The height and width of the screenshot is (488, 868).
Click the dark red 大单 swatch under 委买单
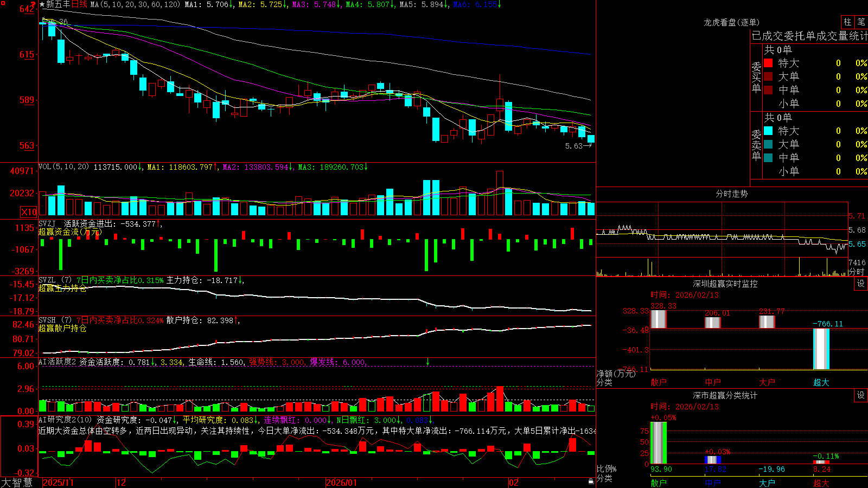[768, 76]
